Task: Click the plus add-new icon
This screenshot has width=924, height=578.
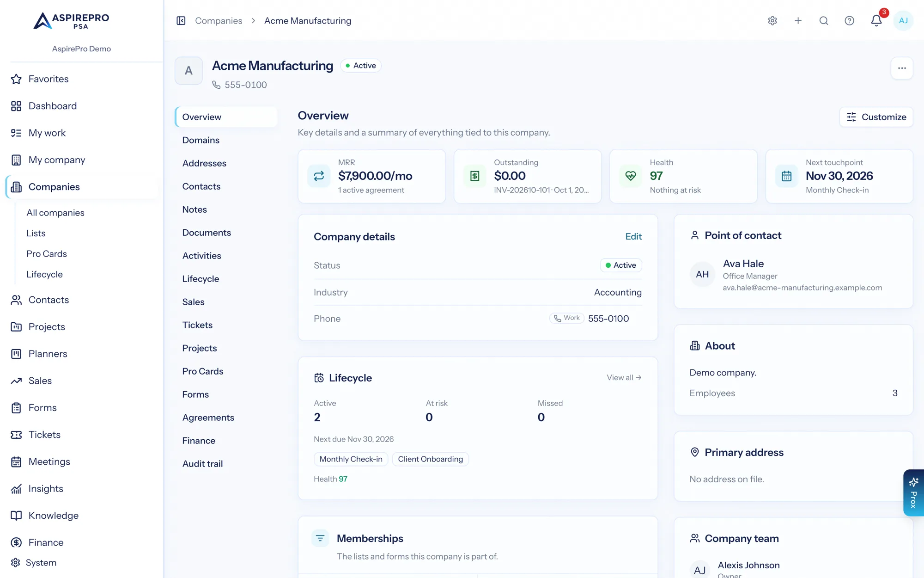Action: tap(798, 21)
